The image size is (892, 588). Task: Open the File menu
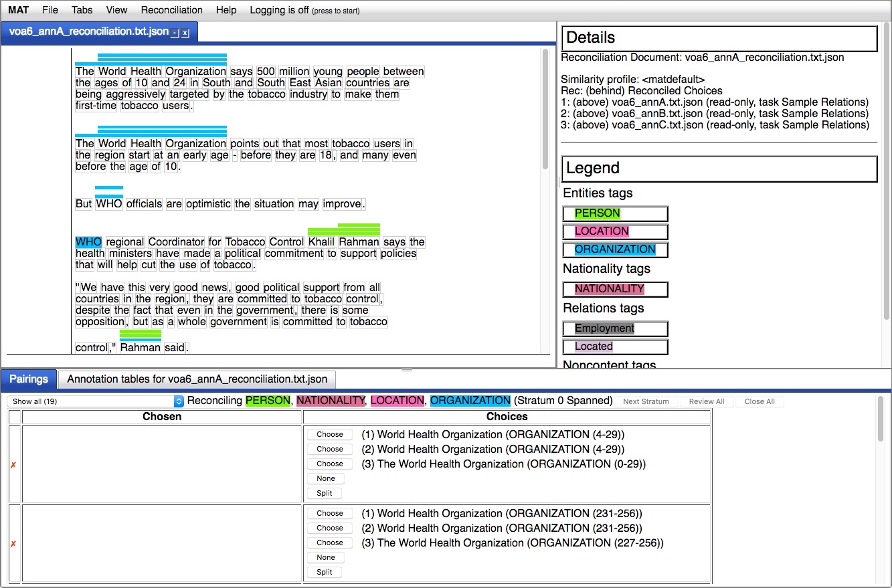tap(50, 10)
